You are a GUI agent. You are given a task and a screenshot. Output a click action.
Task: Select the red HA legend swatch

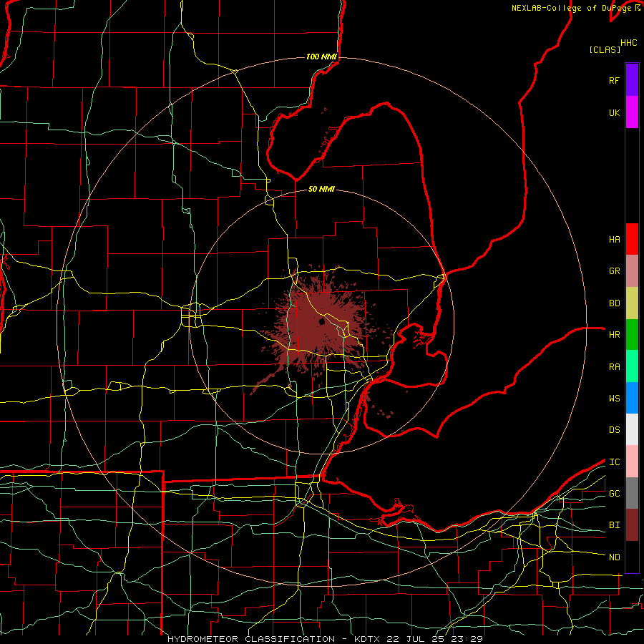point(632,239)
